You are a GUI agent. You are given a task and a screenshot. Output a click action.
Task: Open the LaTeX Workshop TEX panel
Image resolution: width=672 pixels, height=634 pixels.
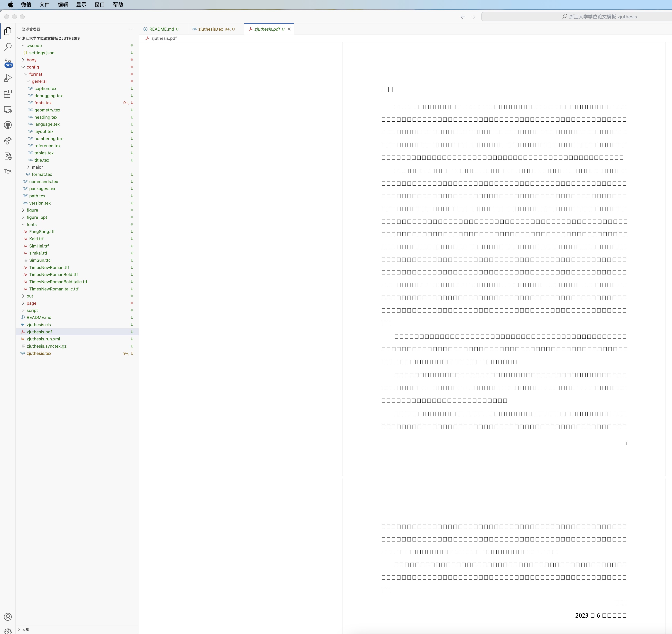pyautogui.click(x=8, y=171)
